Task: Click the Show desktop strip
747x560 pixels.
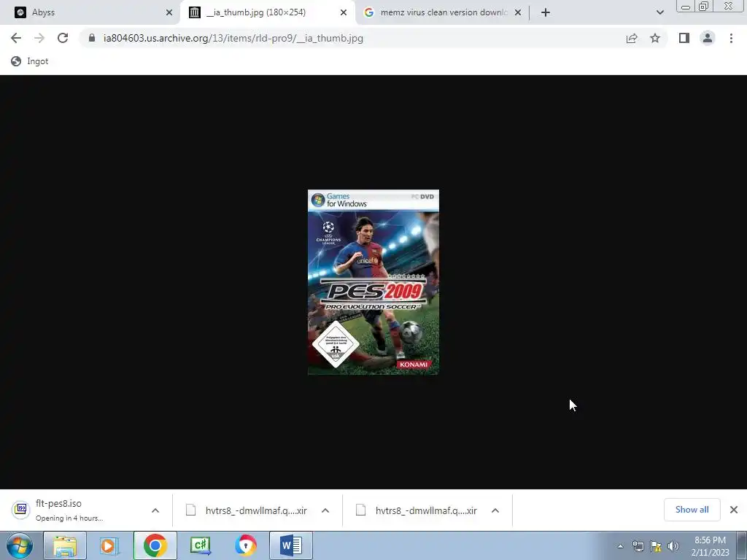Action: tap(742, 545)
